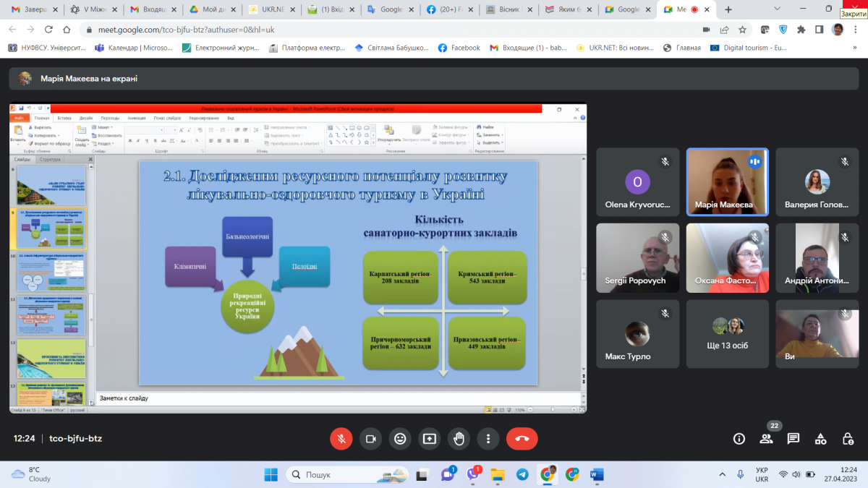The width and height of the screenshot is (868, 488).
Task: Open the Meet activities panel
Action: (821, 438)
